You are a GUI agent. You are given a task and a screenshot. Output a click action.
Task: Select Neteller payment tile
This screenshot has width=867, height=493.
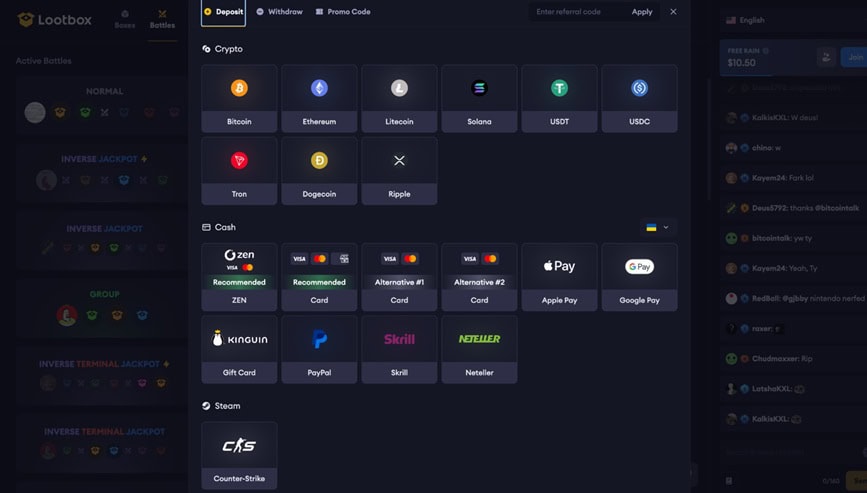479,349
